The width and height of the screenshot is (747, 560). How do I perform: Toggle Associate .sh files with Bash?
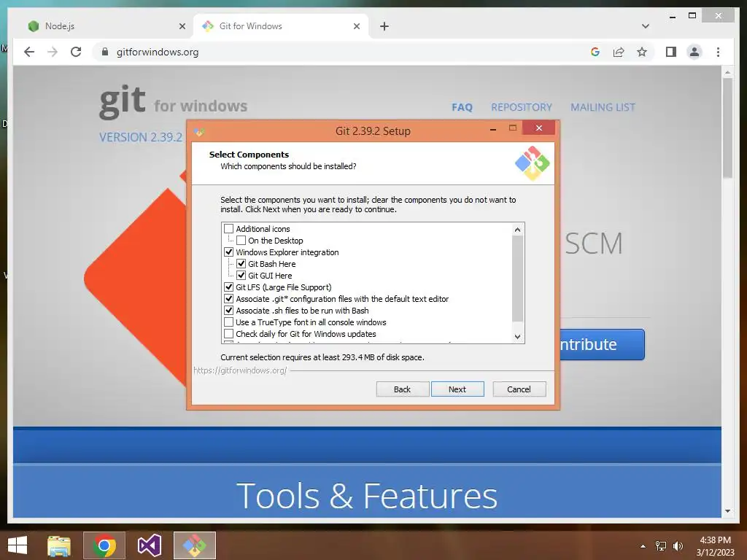click(x=228, y=311)
